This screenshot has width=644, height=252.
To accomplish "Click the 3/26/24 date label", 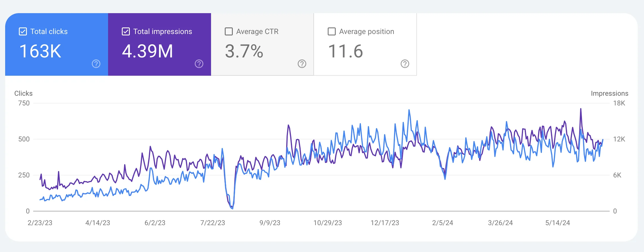I will pos(500,223).
